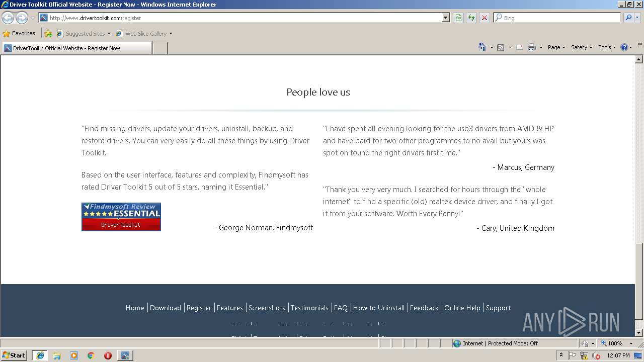
Task: Click the Help question mark icon
Action: (624, 47)
